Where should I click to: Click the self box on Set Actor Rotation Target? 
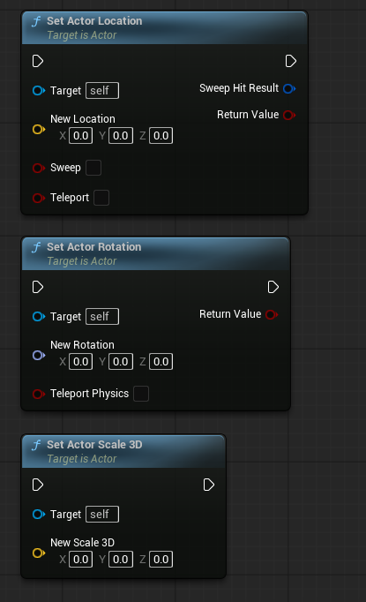(102, 316)
